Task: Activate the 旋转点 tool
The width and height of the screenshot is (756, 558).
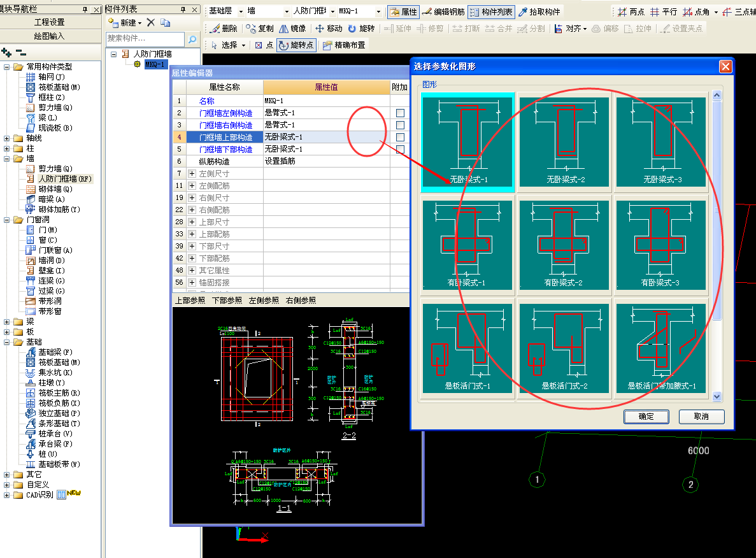Action: [x=297, y=45]
